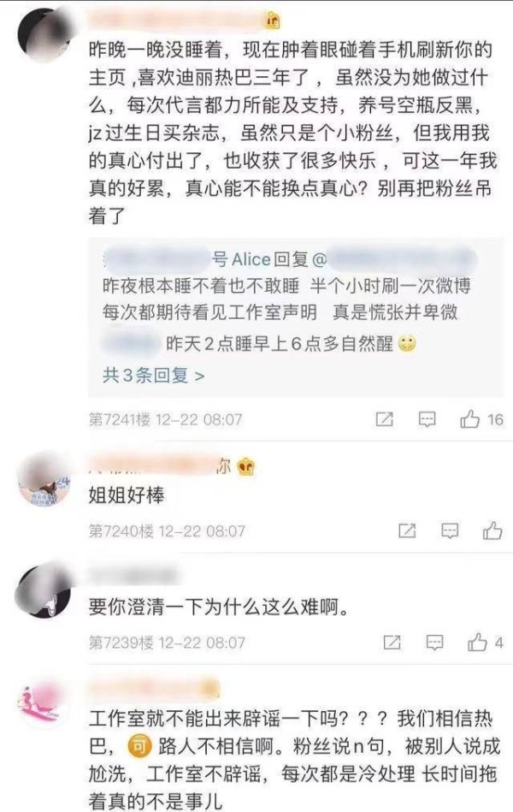Click the crown badge beside second username

[x=245, y=466]
